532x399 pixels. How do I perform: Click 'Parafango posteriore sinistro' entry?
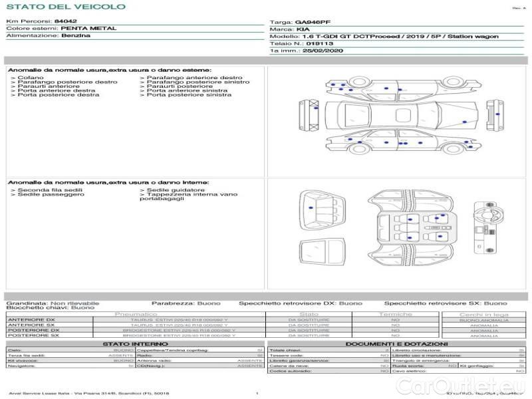(x=198, y=82)
